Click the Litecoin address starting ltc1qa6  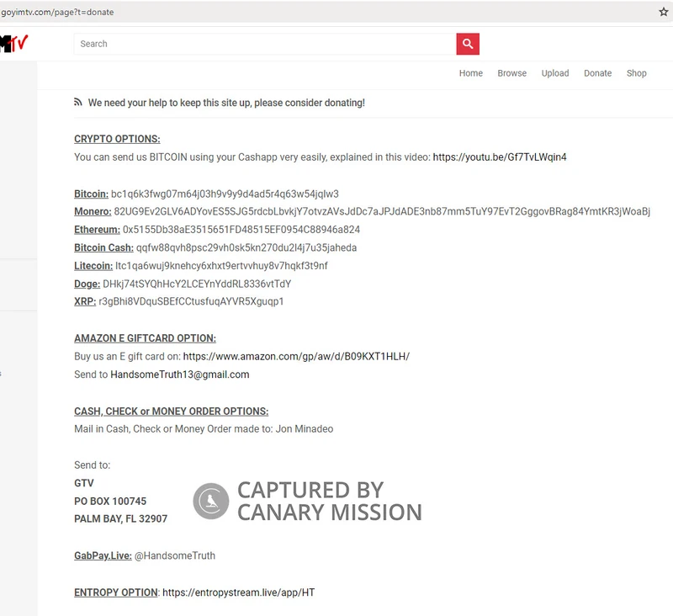[221, 266]
